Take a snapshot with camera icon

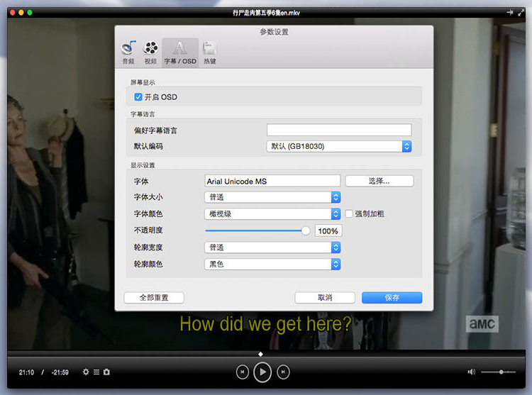pos(106,372)
